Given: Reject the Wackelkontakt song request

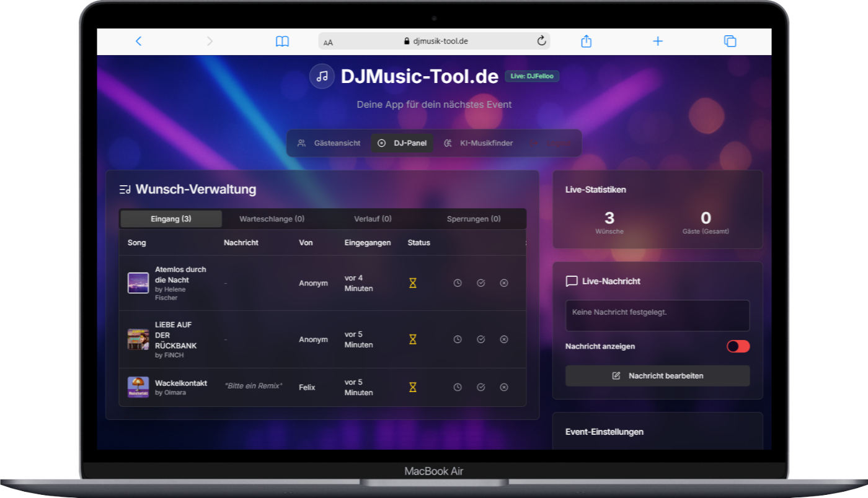Looking at the screenshot, I should coord(503,387).
